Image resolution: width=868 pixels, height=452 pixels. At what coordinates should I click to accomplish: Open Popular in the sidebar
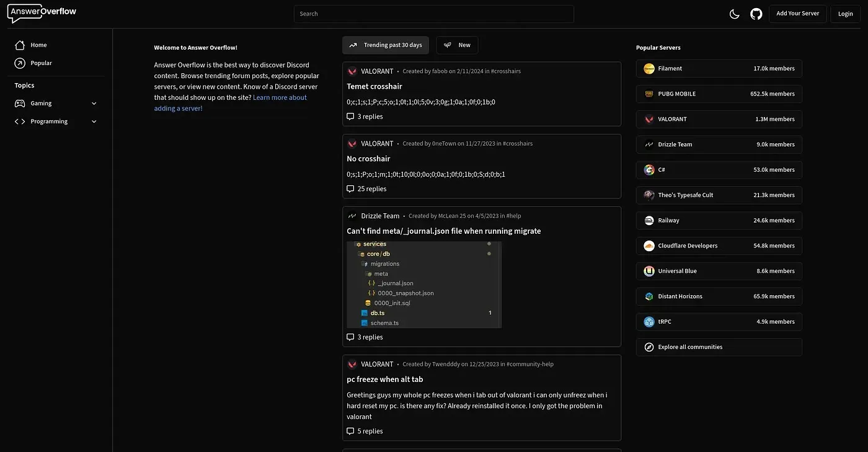[x=41, y=63]
